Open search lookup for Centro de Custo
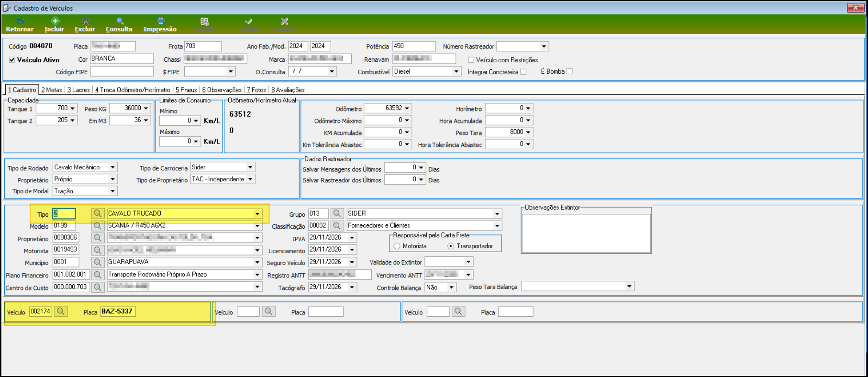Image resolution: width=868 pixels, height=377 pixels. pyautogui.click(x=98, y=287)
